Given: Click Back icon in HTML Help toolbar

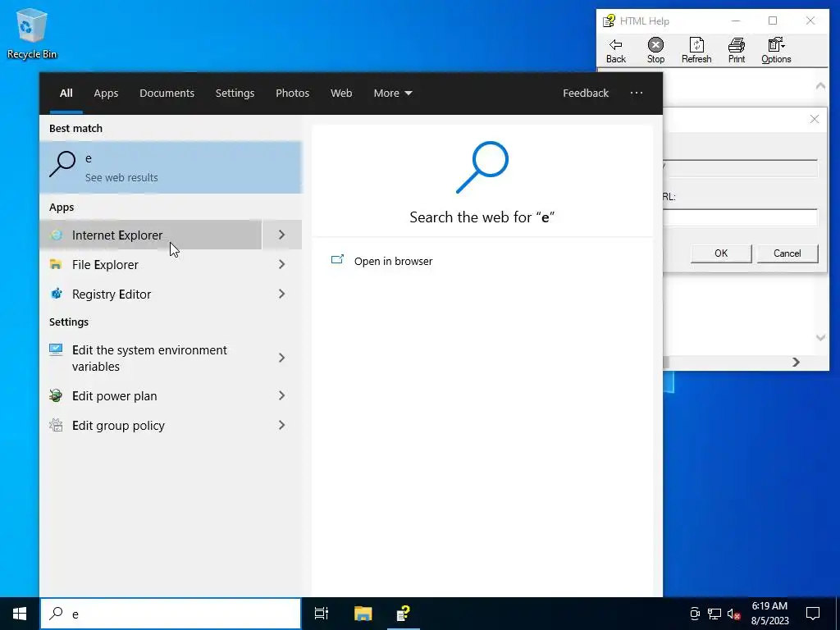Looking at the screenshot, I should 615,50.
